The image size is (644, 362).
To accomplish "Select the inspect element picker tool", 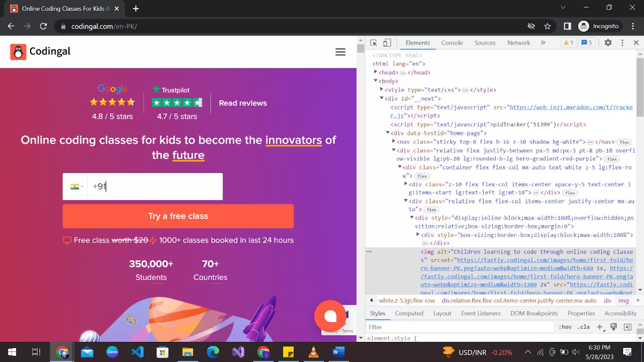I will tap(373, 42).
